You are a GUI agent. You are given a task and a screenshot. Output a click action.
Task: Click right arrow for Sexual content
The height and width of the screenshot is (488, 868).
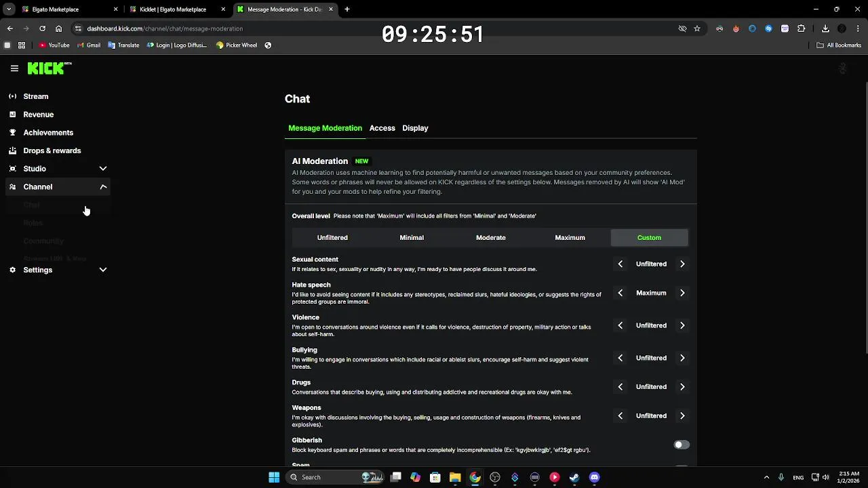[x=682, y=264]
